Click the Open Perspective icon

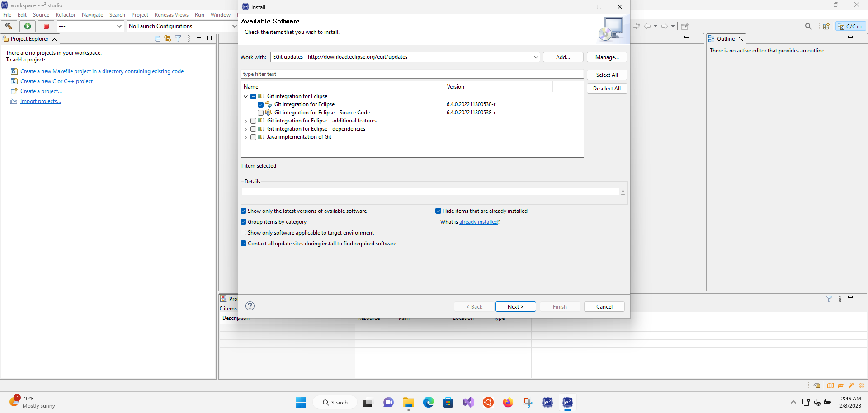pyautogui.click(x=826, y=26)
